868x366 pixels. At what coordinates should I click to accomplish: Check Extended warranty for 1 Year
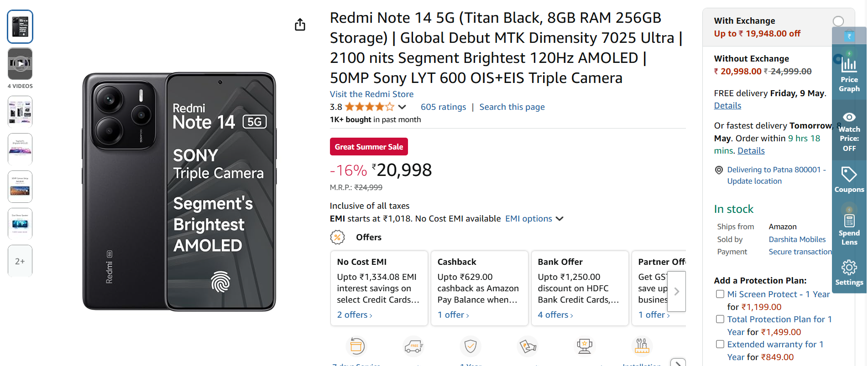pos(720,345)
